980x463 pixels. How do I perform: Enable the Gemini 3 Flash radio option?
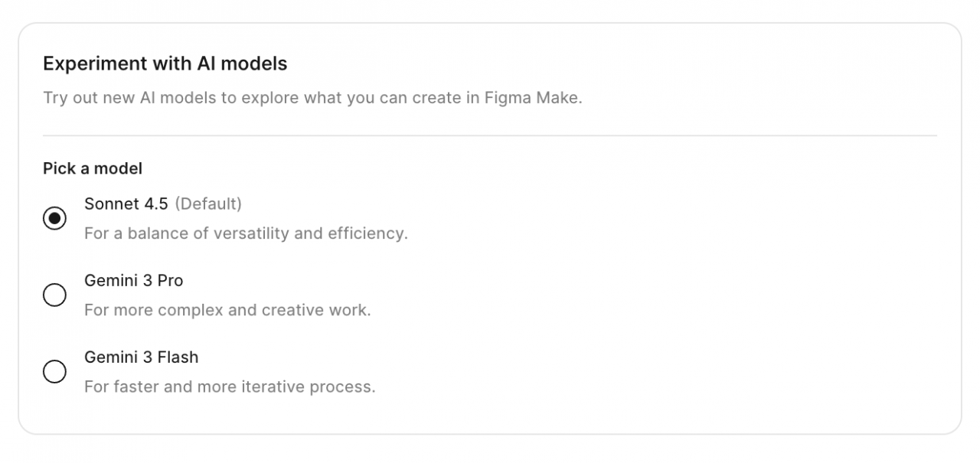(54, 371)
